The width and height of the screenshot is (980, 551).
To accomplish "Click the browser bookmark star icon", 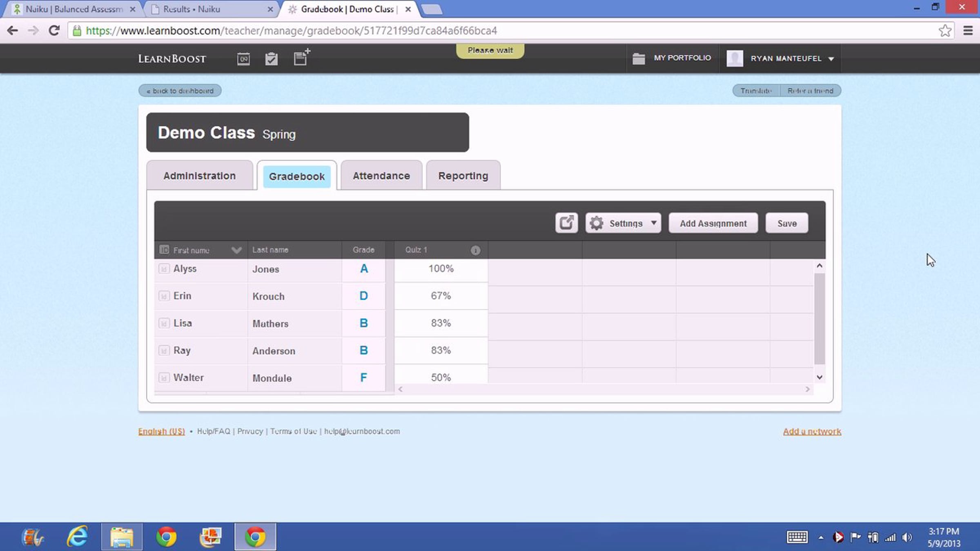I will click(945, 31).
